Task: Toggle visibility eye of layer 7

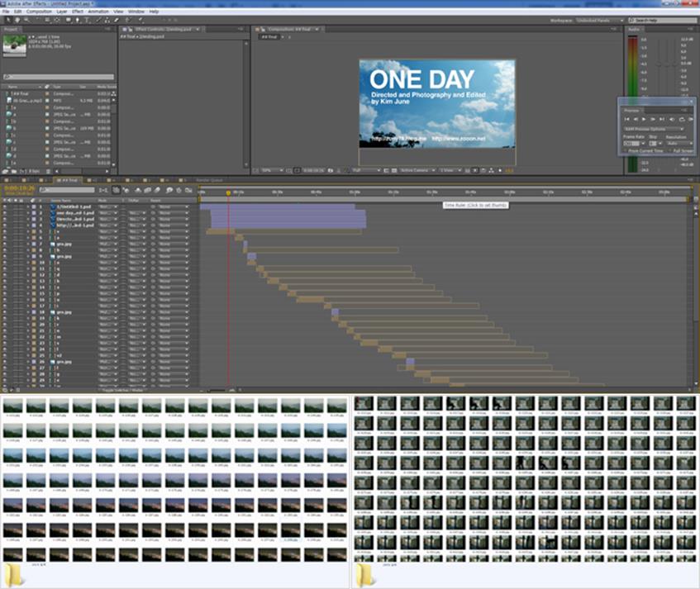Action: (x=5, y=244)
